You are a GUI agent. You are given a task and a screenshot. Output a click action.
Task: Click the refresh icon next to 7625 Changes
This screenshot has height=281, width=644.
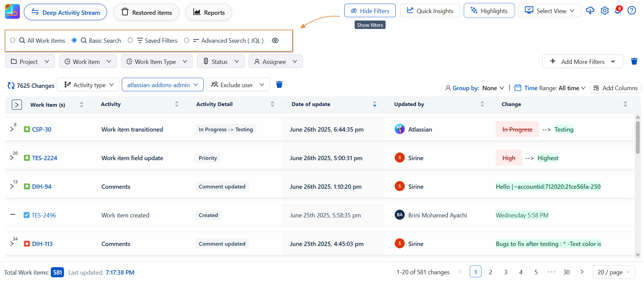tap(11, 86)
